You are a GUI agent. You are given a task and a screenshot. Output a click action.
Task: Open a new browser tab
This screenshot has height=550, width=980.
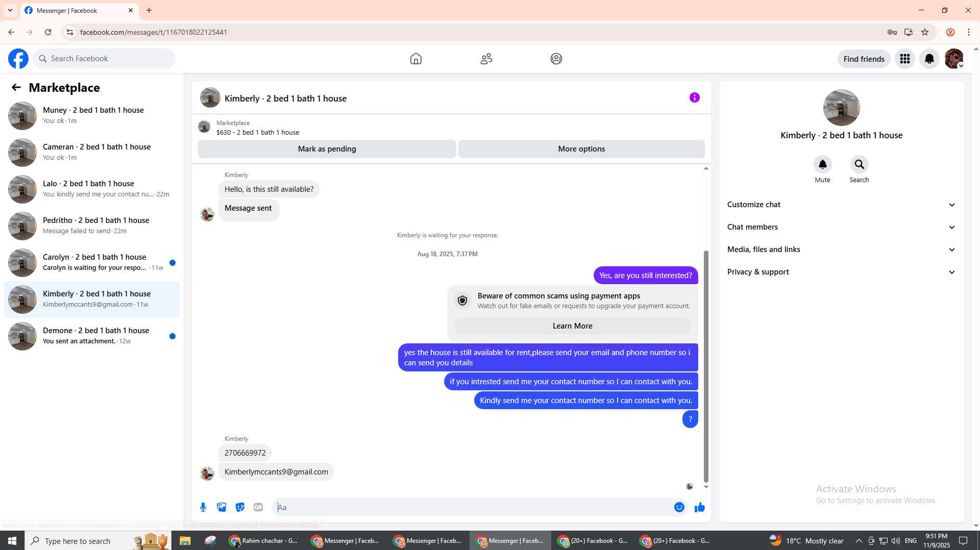click(149, 10)
